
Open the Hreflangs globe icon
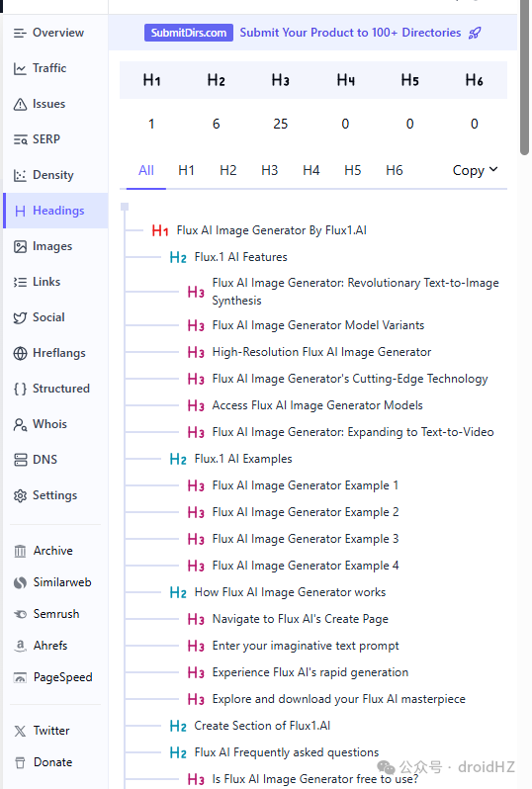click(x=20, y=353)
